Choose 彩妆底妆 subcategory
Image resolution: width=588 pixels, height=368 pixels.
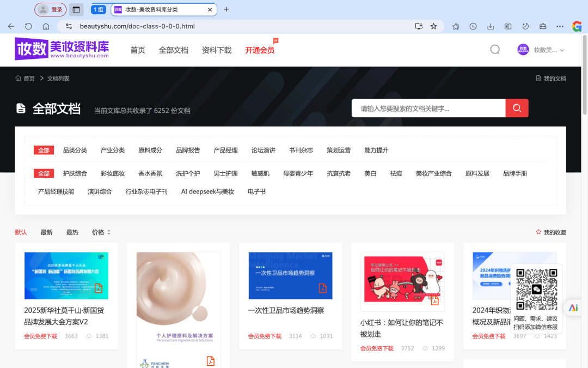coord(113,173)
